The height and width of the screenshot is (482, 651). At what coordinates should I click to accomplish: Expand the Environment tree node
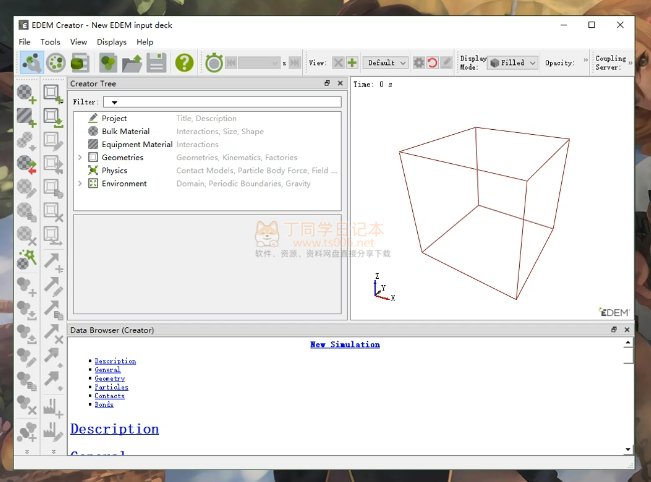point(80,183)
